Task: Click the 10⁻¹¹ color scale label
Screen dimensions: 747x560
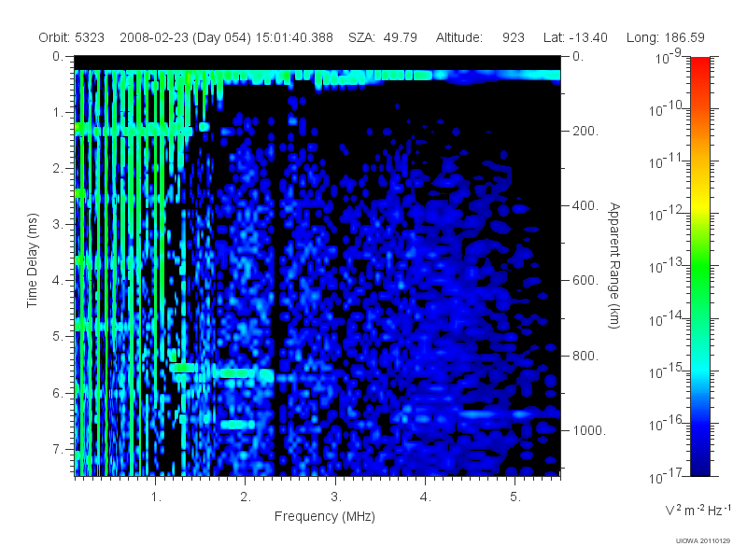Action: click(x=668, y=161)
